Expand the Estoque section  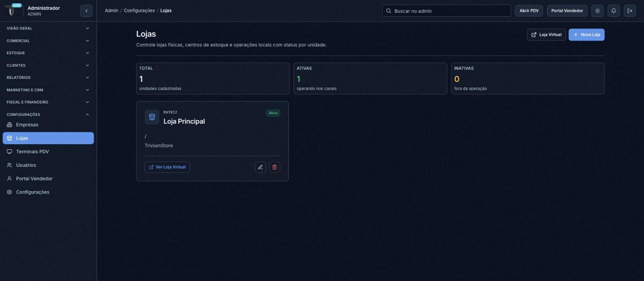tap(48, 53)
